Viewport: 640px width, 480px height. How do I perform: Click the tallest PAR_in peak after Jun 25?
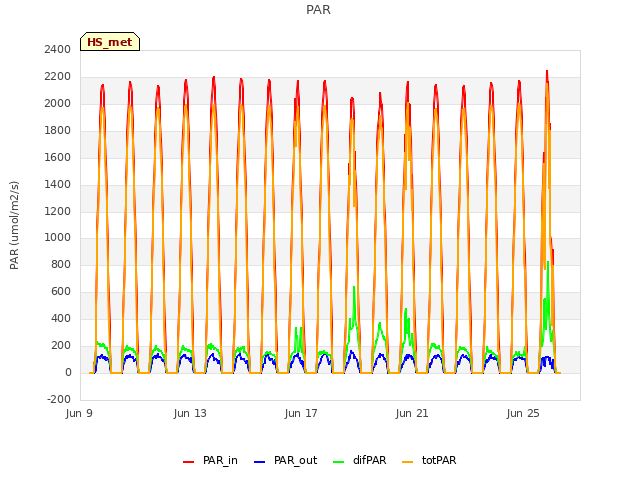click(547, 72)
